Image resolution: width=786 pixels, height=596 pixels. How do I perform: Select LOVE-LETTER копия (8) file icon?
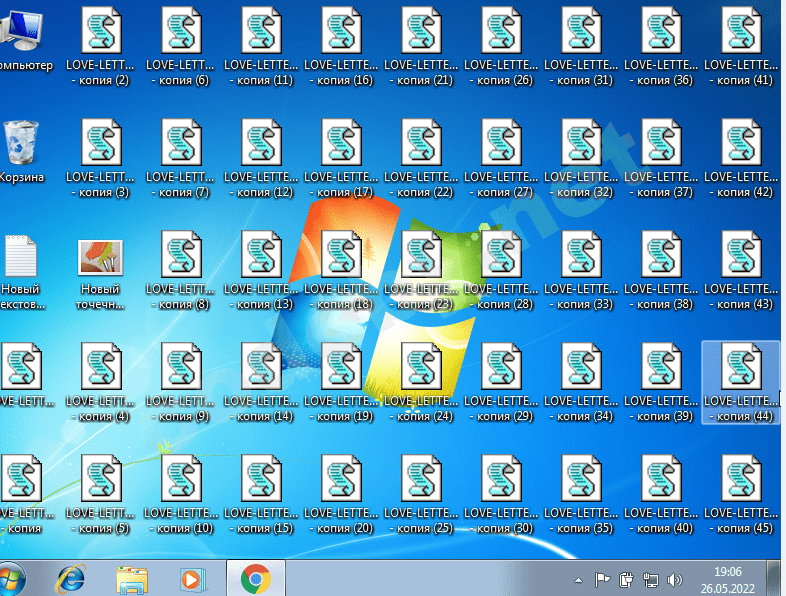[x=181, y=255]
